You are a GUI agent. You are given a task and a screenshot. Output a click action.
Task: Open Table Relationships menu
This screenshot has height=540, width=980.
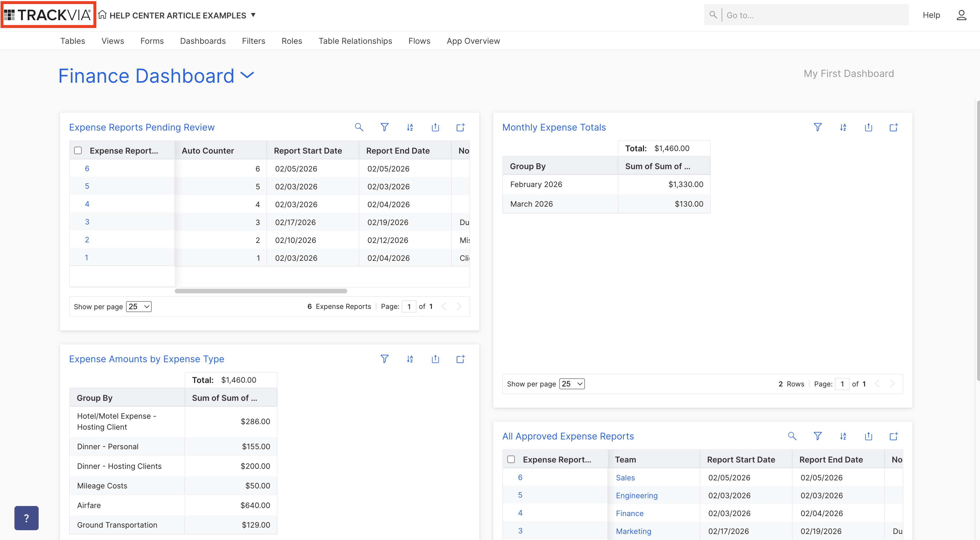pos(355,41)
